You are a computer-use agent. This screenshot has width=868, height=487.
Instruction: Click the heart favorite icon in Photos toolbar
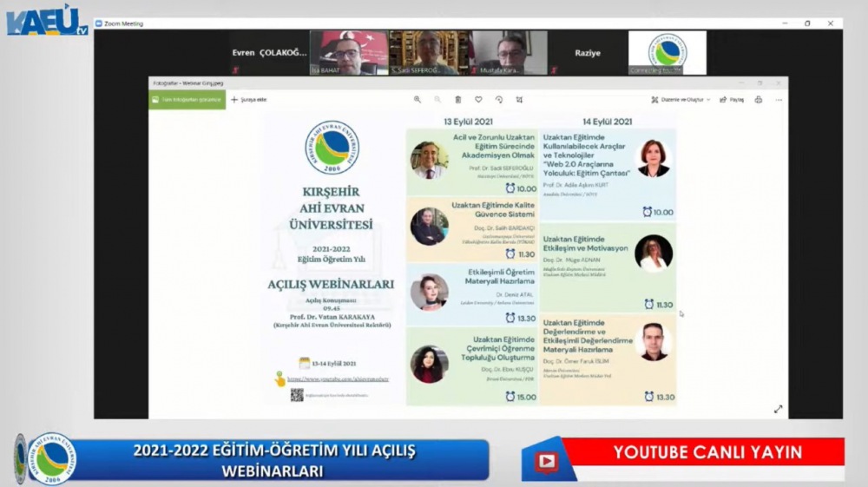click(x=478, y=100)
